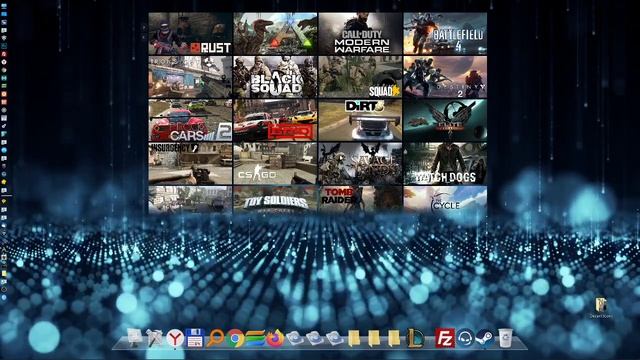640x360 pixels.
Task: Select the CS:GO game tile
Action: [275, 164]
